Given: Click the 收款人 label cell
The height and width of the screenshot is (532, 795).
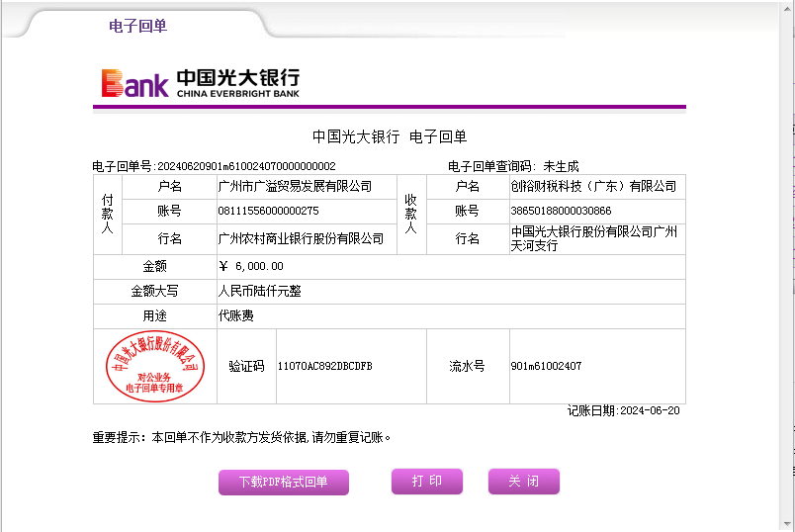Looking at the screenshot, I should point(411,214).
